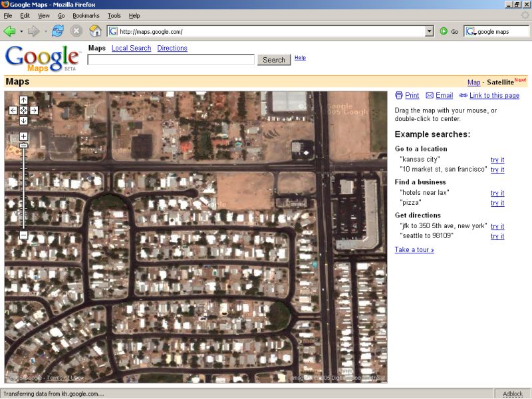Open the URL address bar dropdown
Viewport: 532px width, 399px height.
429,31
